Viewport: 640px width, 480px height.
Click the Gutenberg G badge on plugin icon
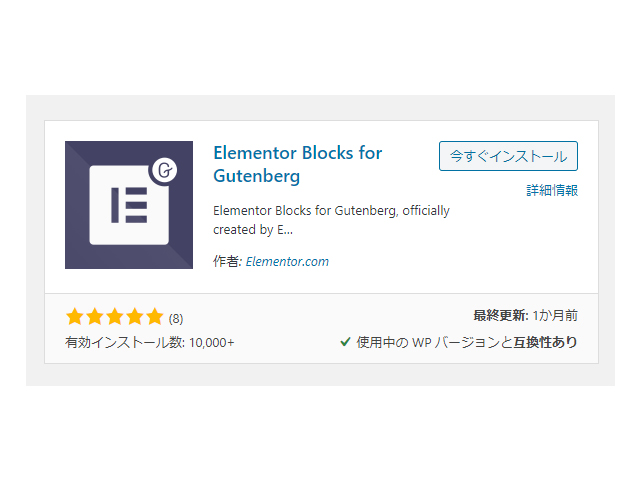(x=164, y=170)
